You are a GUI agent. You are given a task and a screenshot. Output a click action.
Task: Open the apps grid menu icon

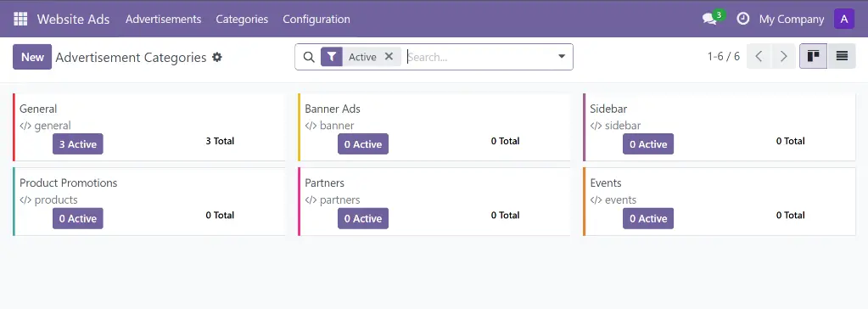(x=20, y=19)
